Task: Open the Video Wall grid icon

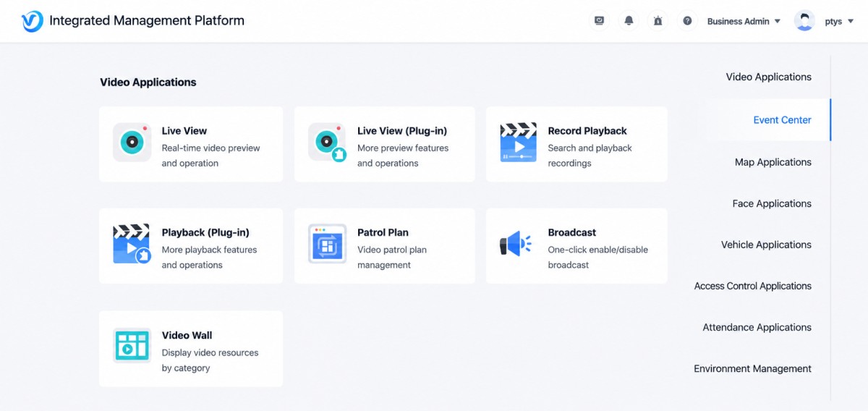Action: 132,346
